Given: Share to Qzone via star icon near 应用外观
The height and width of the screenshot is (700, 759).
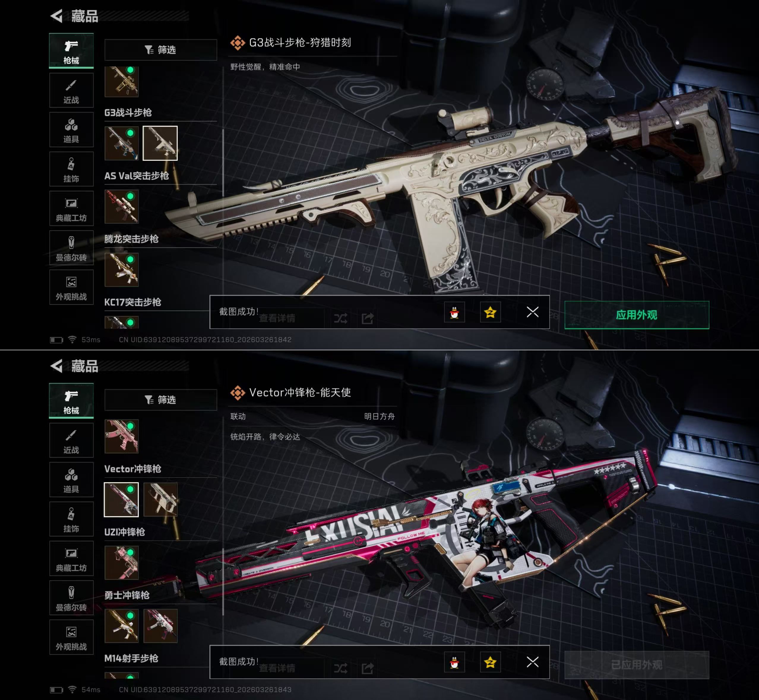Looking at the screenshot, I should point(490,313).
